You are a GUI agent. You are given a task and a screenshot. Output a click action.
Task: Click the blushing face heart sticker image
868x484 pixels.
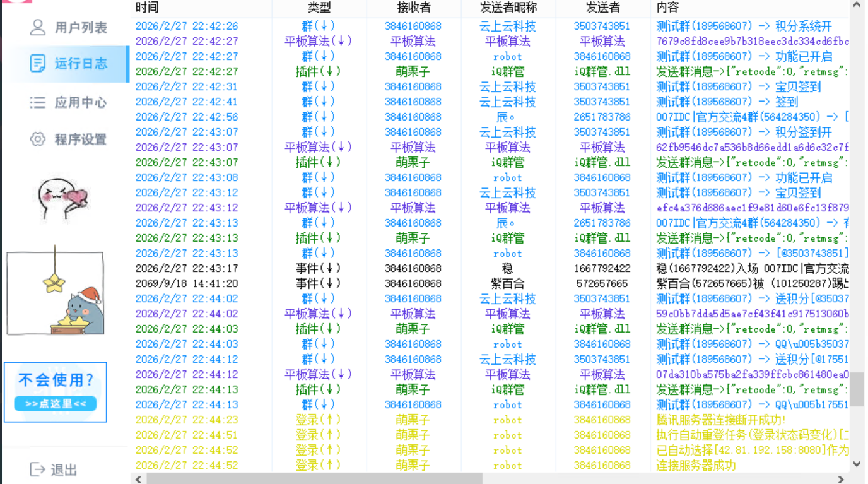point(62,199)
